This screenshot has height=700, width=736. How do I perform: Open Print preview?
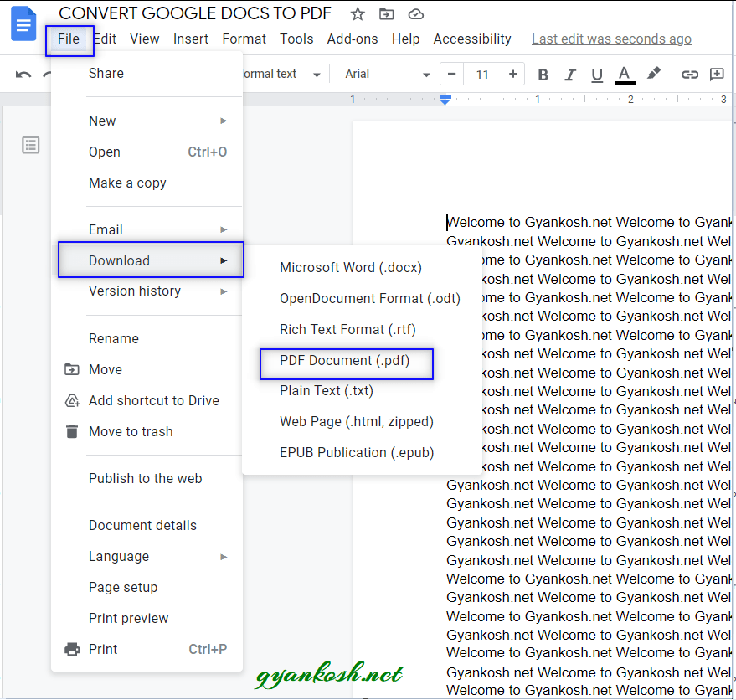click(x=147, y=618)
